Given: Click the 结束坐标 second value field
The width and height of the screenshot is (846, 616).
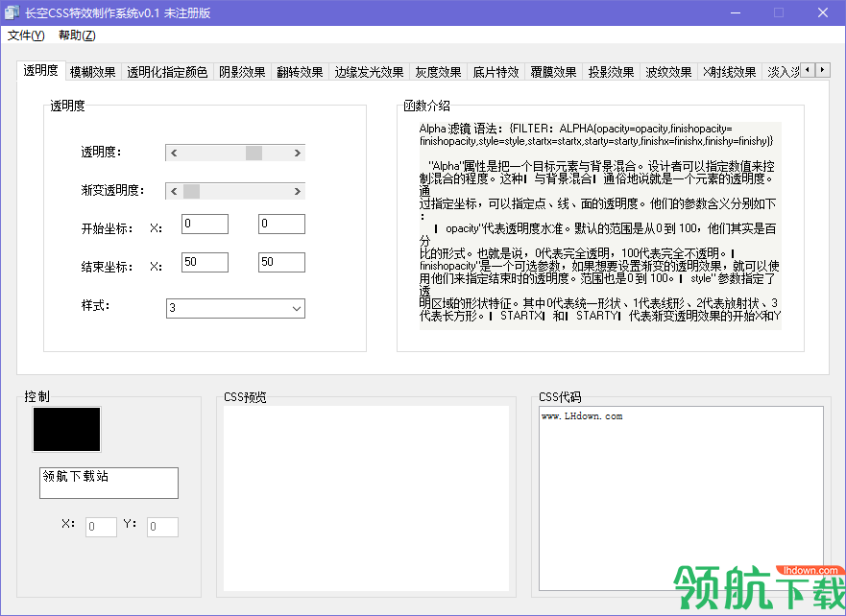Looking at the screenshot, I should (281, 263).
